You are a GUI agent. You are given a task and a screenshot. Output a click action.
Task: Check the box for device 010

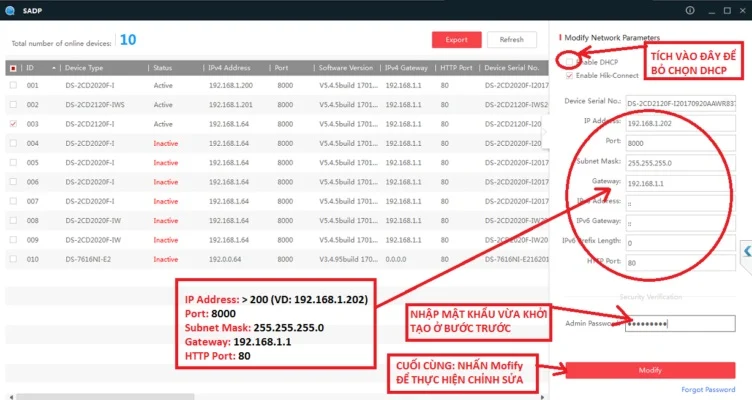[x=13, y=259]
